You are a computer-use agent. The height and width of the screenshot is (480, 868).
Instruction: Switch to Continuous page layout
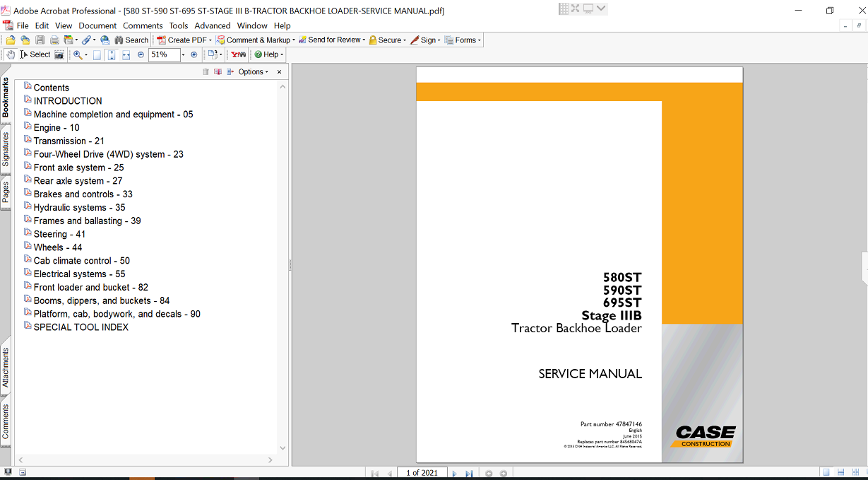coord(840,473)
